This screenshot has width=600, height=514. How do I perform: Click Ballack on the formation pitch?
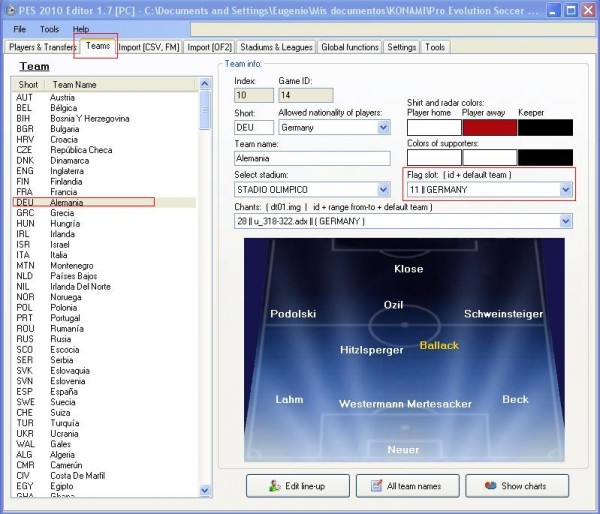[x=439, y=345]
